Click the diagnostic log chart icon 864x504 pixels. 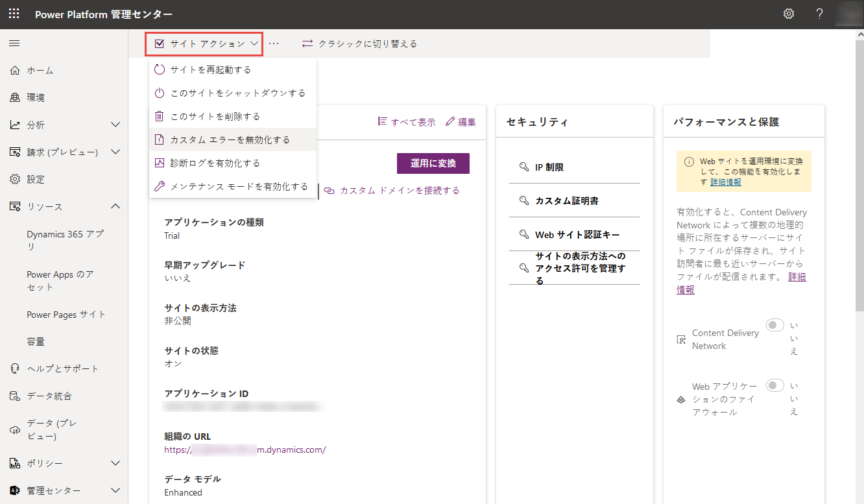pos(160,163)
